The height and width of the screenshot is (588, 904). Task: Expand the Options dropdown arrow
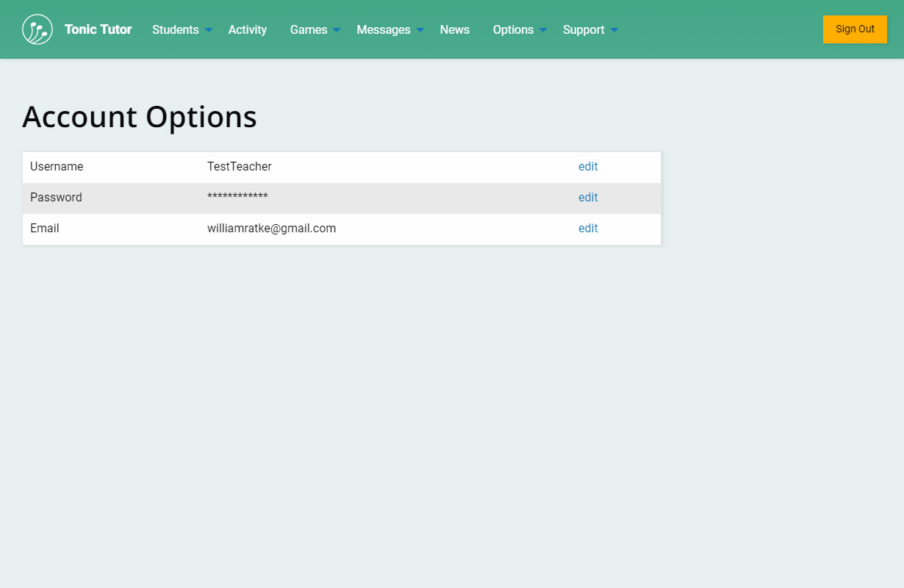543,30
